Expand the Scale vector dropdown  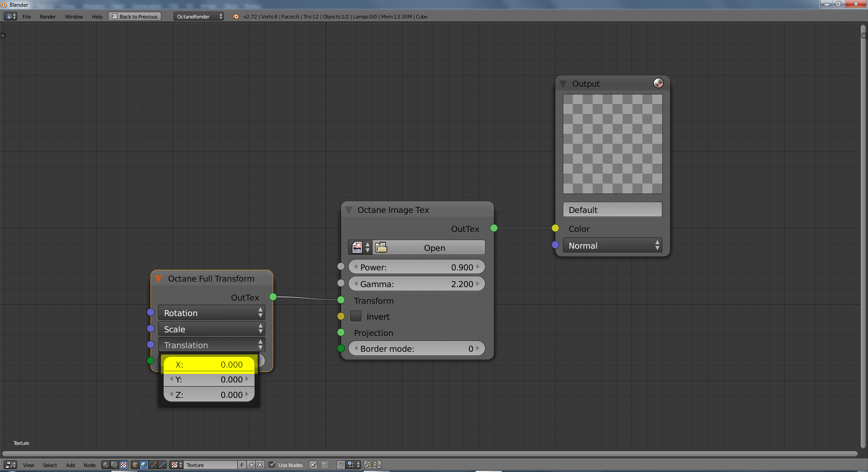[212, 329]
